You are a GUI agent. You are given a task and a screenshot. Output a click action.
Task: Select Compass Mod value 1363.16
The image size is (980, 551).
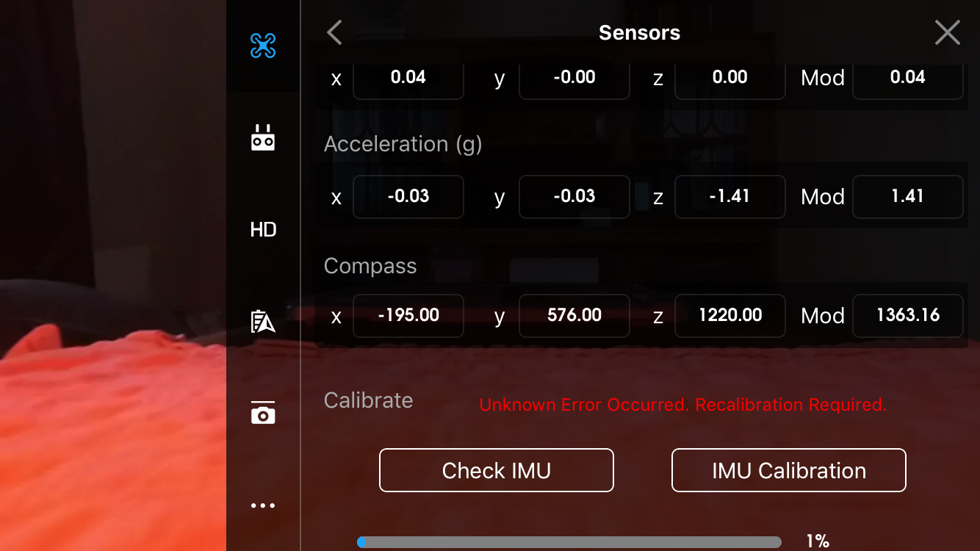[907, 315]
